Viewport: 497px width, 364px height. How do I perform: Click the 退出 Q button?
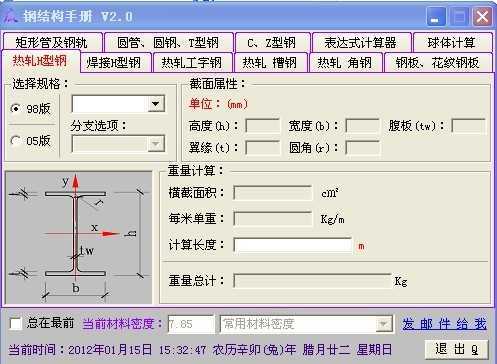457,349
